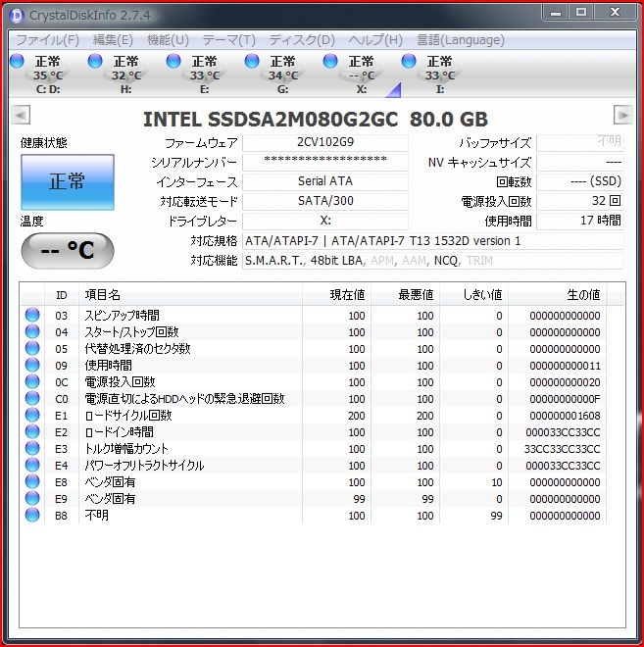The height and width of the screenshot is (647, 644).
Task: Click status icon of row E9 ベンダ固有
Action: click(x=32, y=498)
